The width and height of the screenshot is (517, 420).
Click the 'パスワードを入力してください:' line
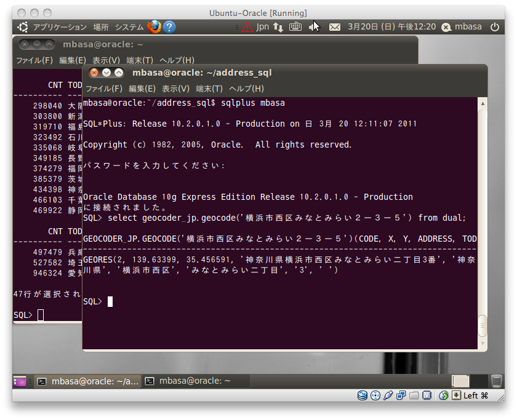click(154, 165)
